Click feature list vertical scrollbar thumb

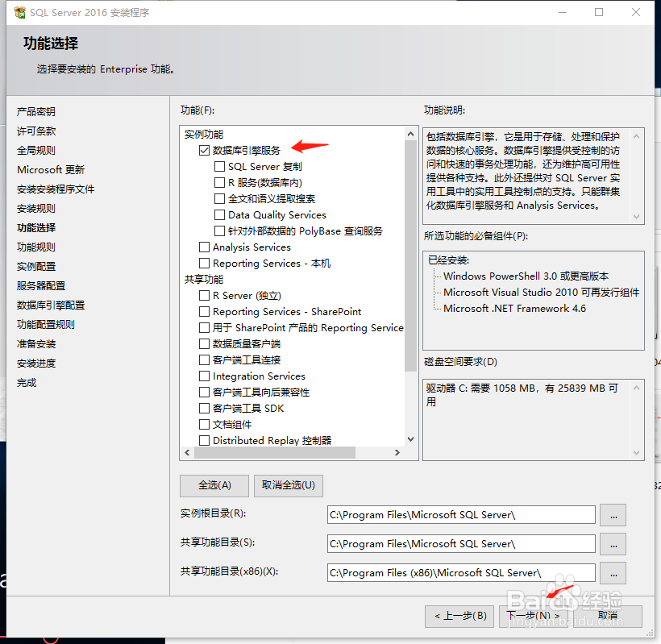[410, 256]
